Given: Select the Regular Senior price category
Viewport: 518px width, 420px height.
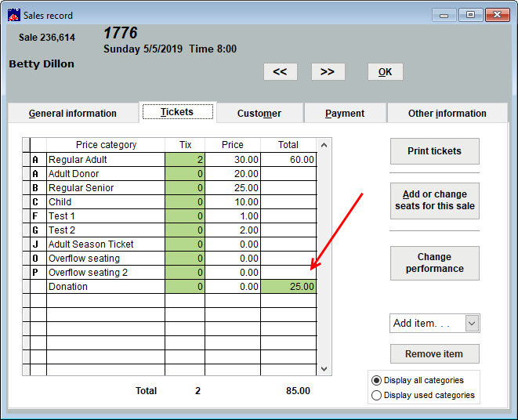Looking at the screenshot, I should (x=106, y=188).
